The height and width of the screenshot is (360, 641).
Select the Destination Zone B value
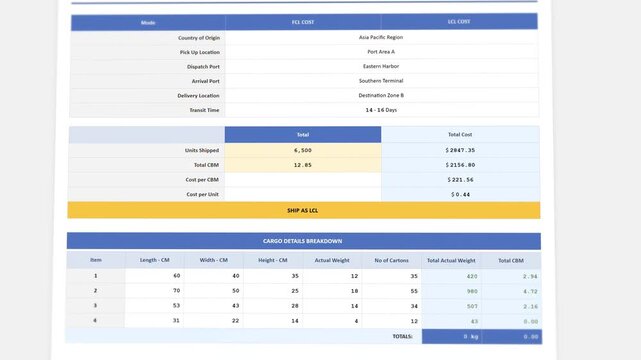coord(381,95)
